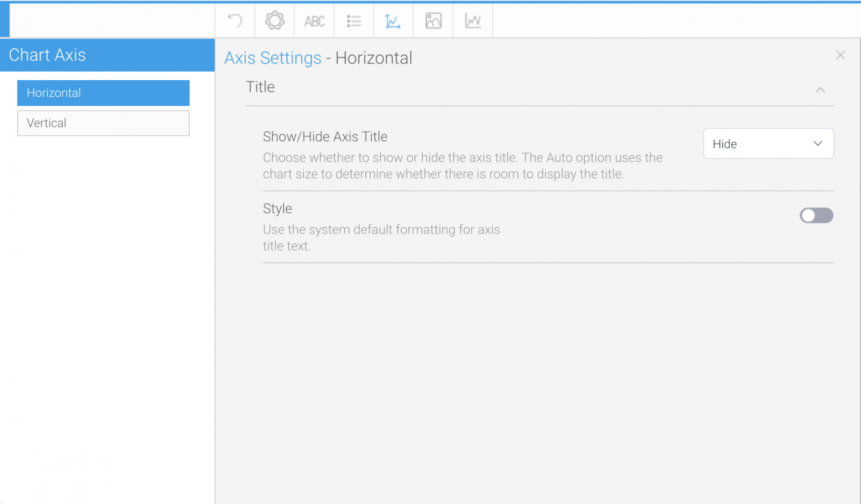Click the Axis Settings breadcrumb link

273,58
